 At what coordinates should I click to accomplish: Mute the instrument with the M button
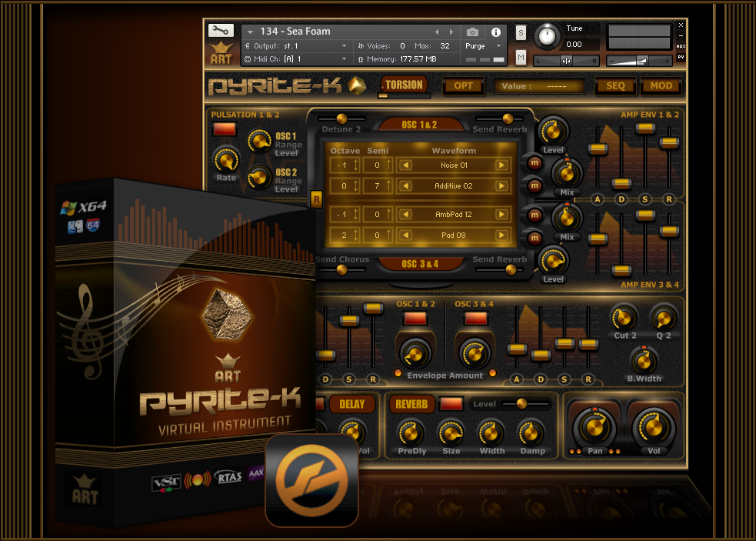521,58
